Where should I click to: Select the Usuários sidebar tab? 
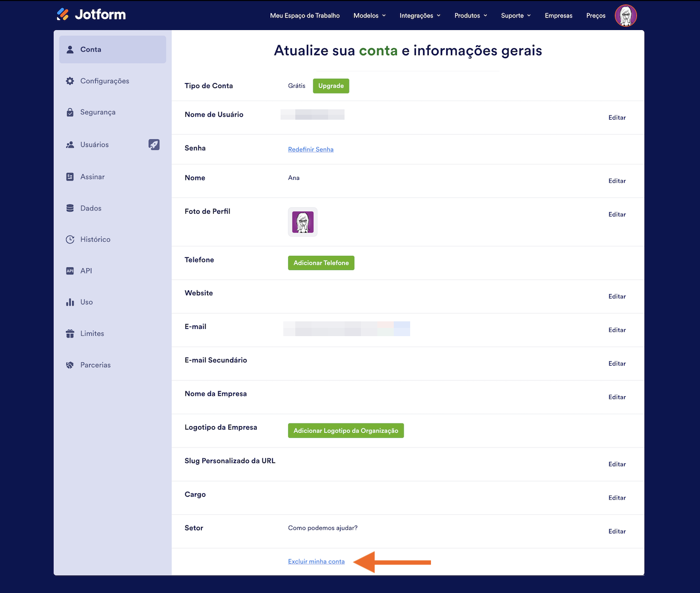click(x=113, y=145)
